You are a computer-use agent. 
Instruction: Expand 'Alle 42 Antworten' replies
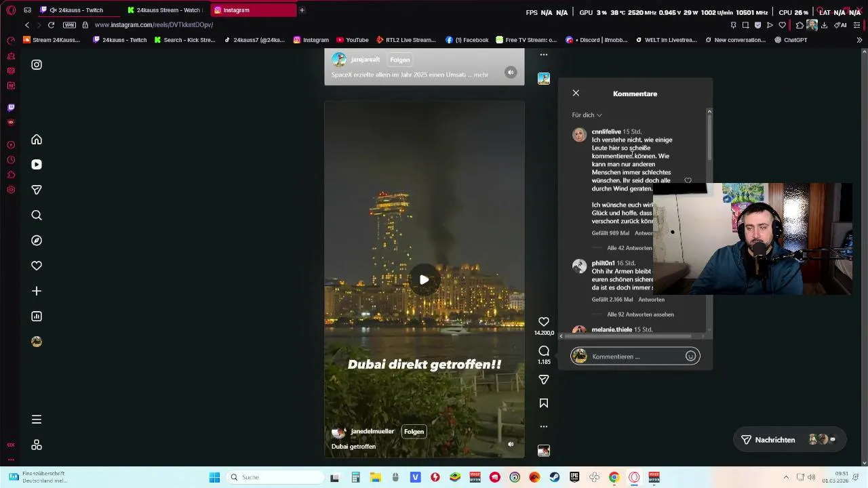pyautogui.click(x=629, y=248)
